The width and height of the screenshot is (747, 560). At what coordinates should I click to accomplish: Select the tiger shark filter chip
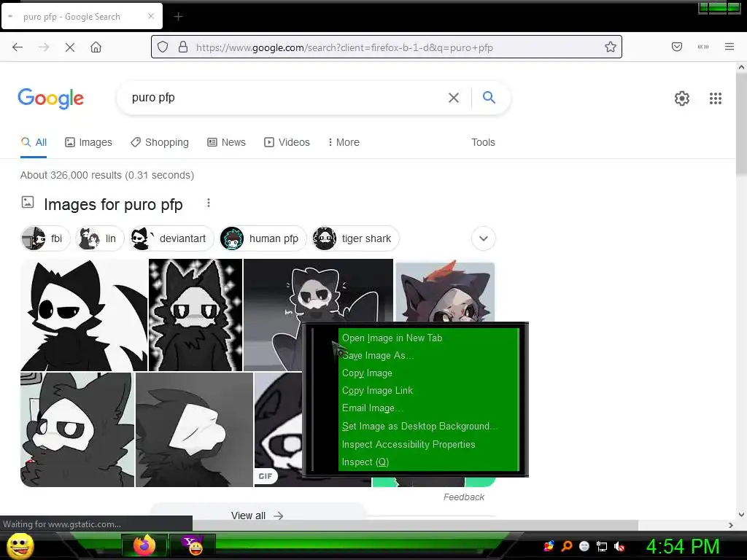(x=355, y=238)
